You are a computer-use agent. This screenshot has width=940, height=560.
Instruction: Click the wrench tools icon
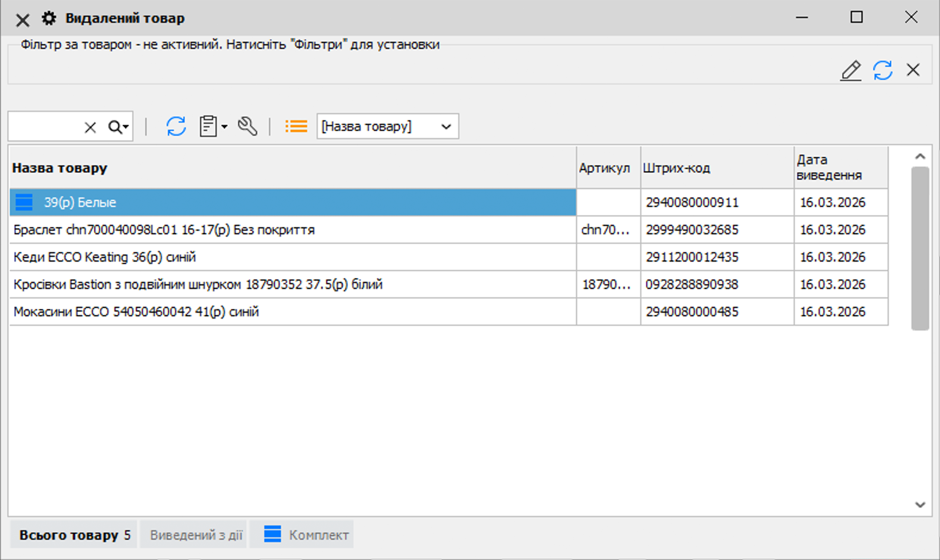[x=247, y=127]
